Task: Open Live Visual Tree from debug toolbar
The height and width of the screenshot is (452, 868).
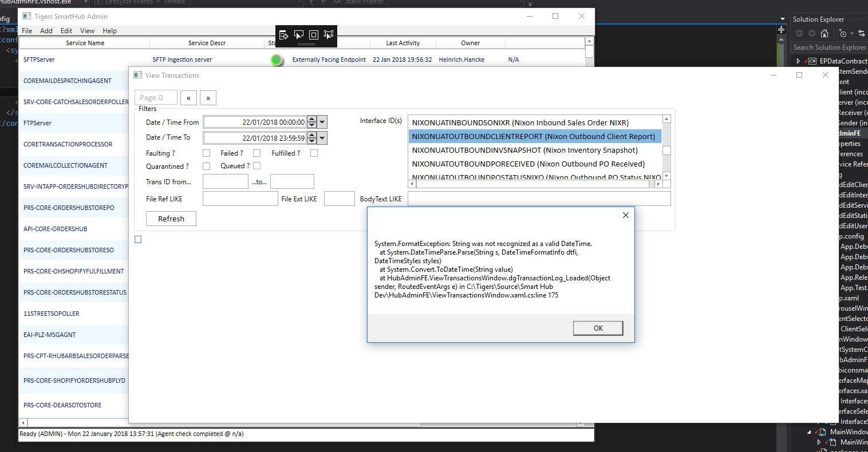Action: pos(284,35)
